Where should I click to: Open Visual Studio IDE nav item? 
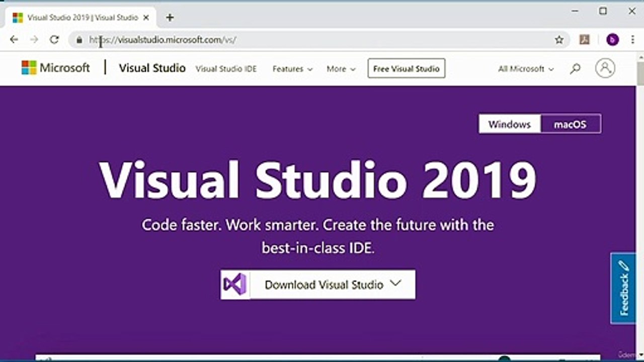point(226,69)
